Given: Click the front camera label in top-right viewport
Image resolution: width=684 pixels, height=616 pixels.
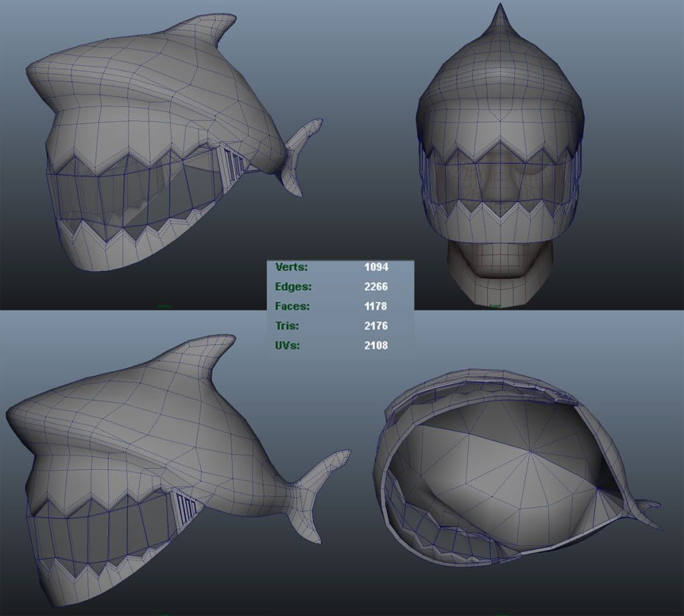Looking at the screenshot, I should [x=495, y=306].
